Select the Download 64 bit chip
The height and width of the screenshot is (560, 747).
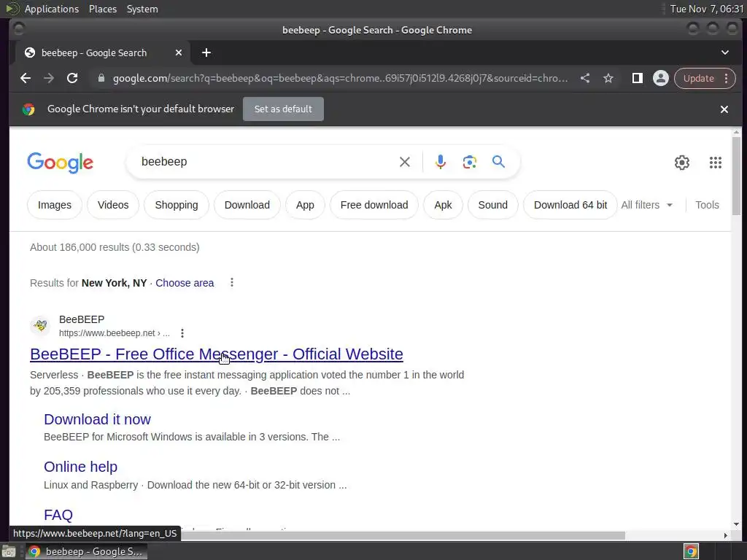(570, 205)
